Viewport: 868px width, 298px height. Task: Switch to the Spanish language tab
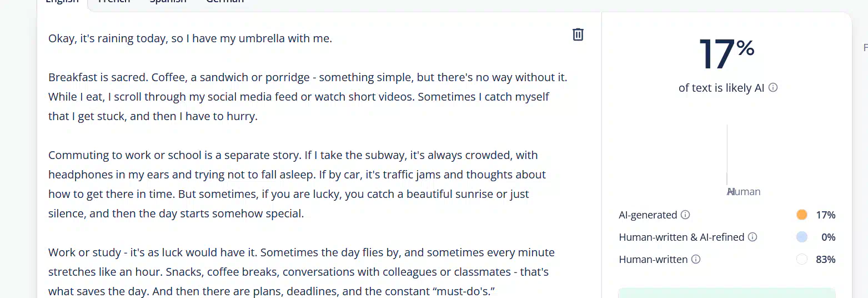(x=168, y=2)
